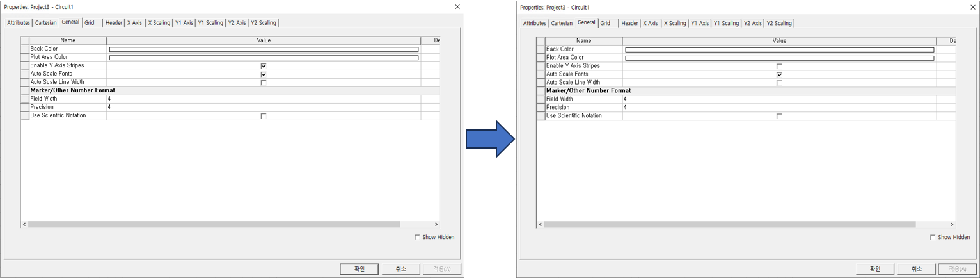Enable Auto Scale Line Width in right dialog
This screenshot has height=278, width=980.
(779, 83)
